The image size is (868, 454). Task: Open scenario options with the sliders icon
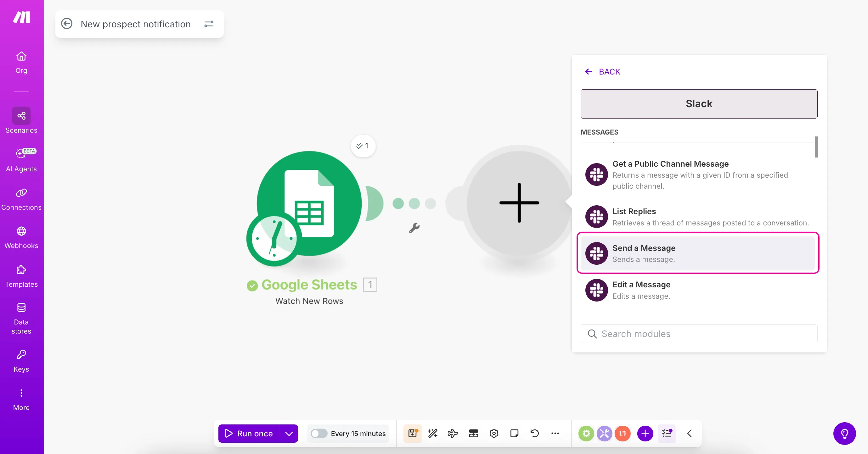[209, 24]
